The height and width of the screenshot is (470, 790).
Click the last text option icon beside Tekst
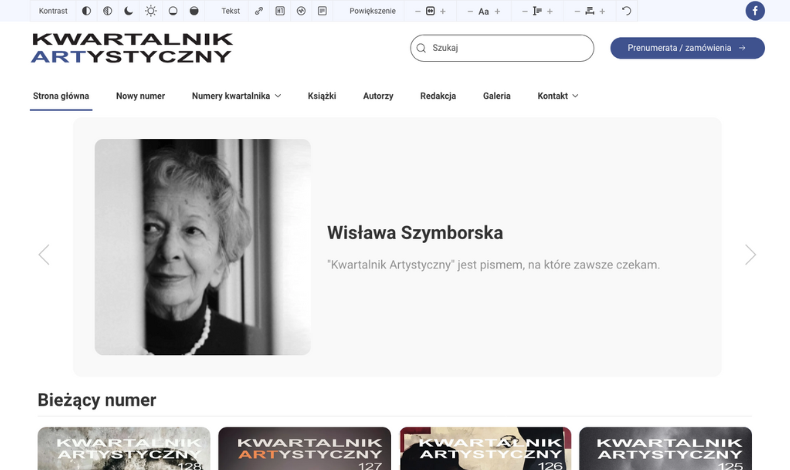coord(322,11)
